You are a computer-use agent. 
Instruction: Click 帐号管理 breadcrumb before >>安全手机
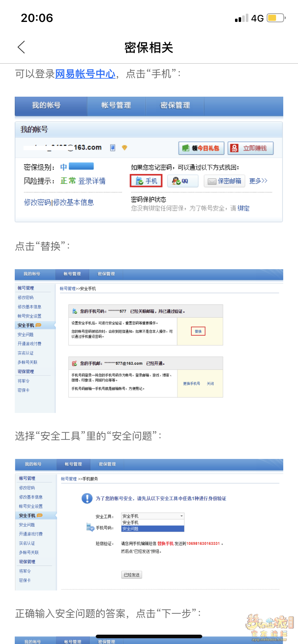pos(68,289)
